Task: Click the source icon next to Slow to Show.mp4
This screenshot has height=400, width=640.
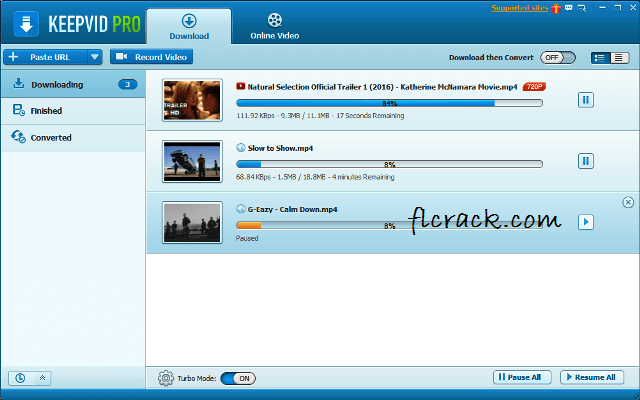Action: (x=241, y=148)
